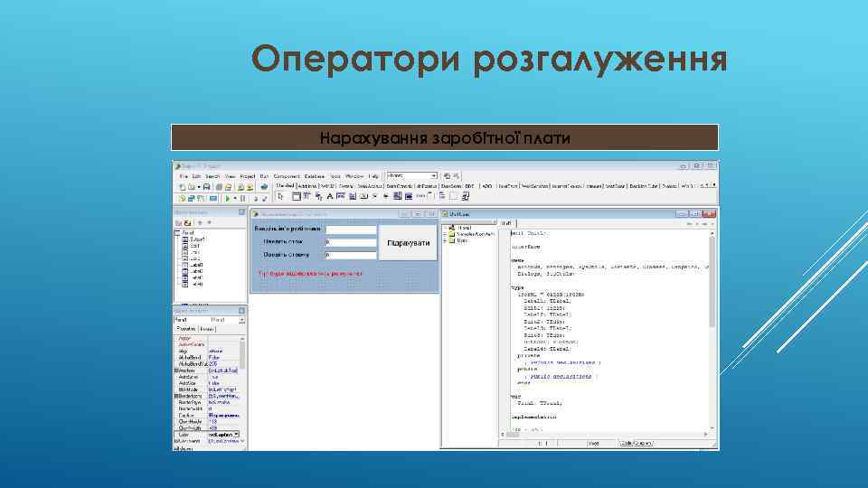Image resolution: width=868 pixels, height=488 pixels.
Task: Click the Trace into debug icon
Action: click(255, 198)
